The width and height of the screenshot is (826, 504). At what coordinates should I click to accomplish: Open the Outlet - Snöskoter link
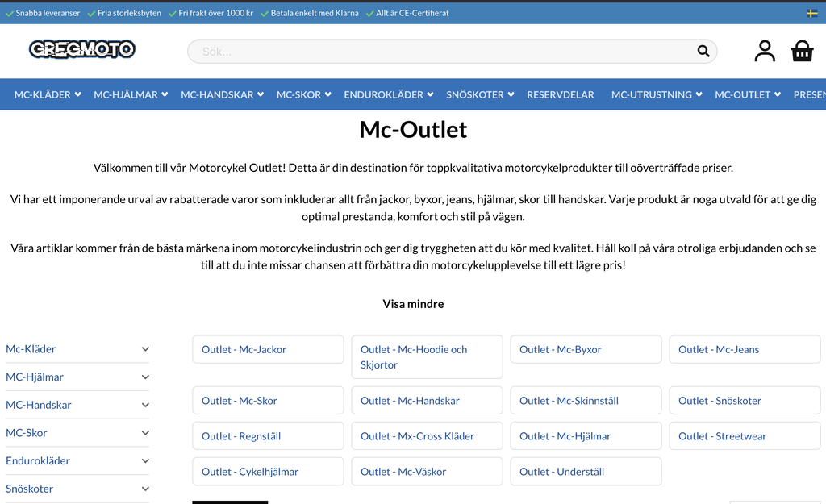[x=745, y=400]
